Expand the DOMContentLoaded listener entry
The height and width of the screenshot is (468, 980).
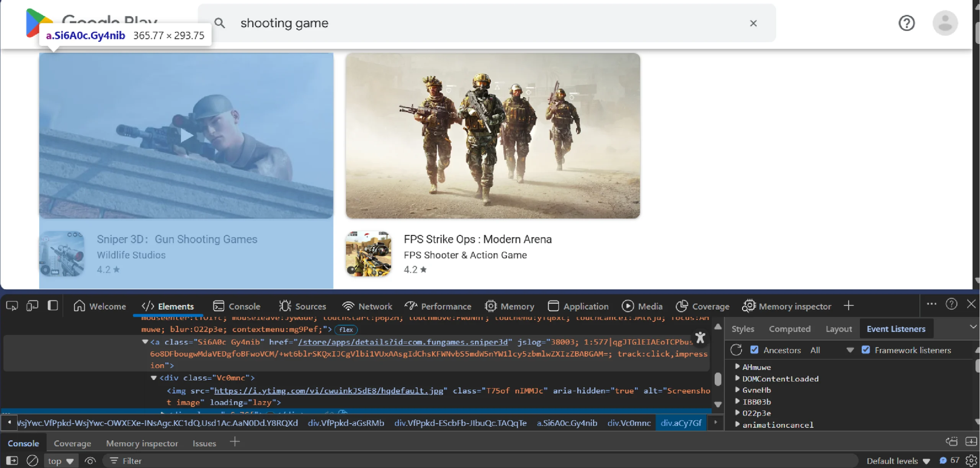(x=737, y=378)
